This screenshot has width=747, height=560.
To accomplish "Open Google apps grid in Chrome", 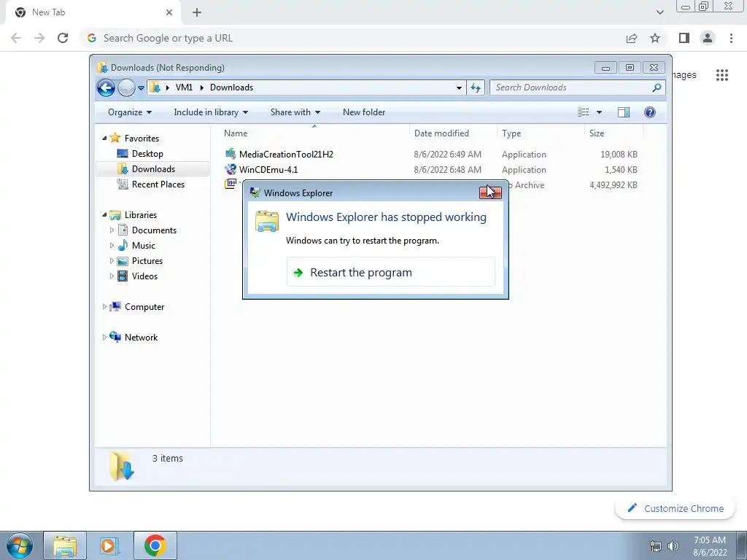I will (x=721, y=75).
